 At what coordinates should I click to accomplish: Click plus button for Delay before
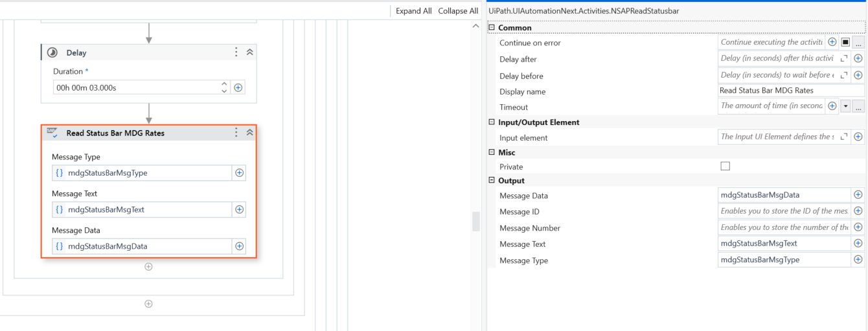tap(858, 75)
